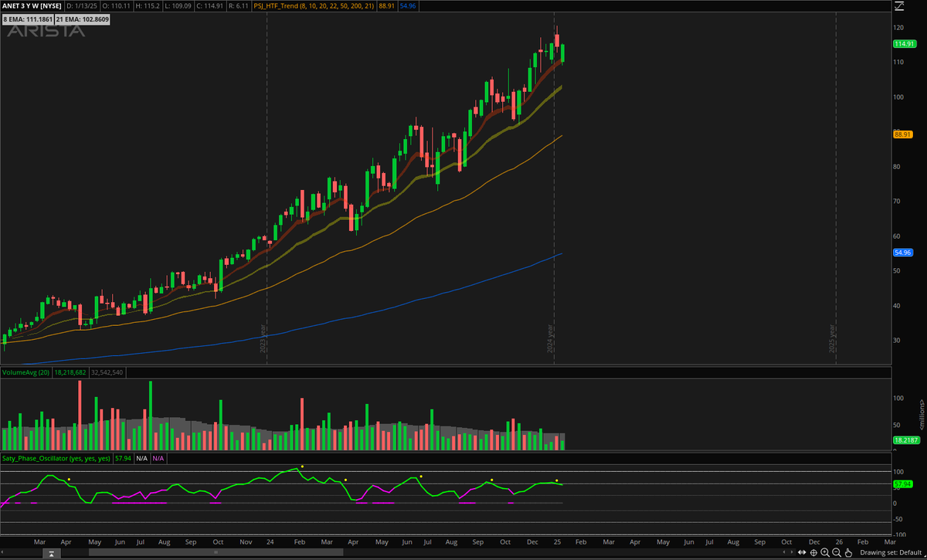Viewport: 927px width, 560px height.
Task: Click the orange 88.91 price axis bubble
Action: click(903, 134)
